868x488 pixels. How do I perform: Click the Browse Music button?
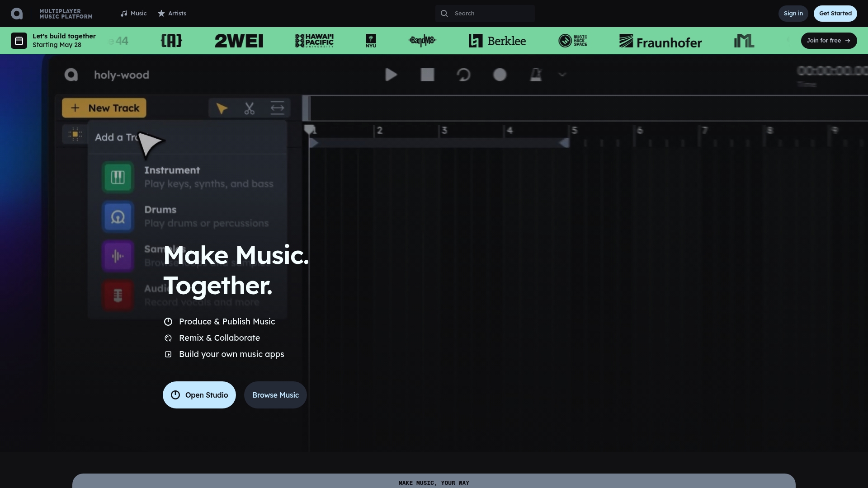[275, 395]
